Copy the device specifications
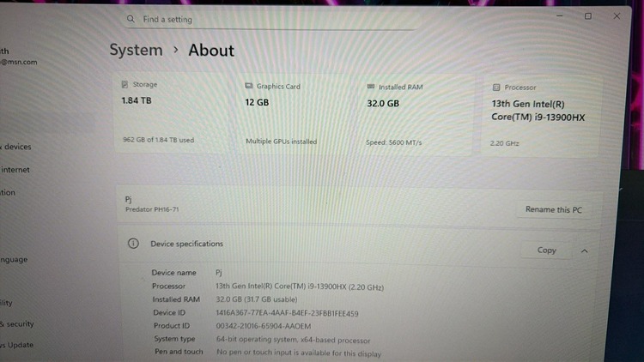Screen dimensions: 644x362 coord(547,250)
